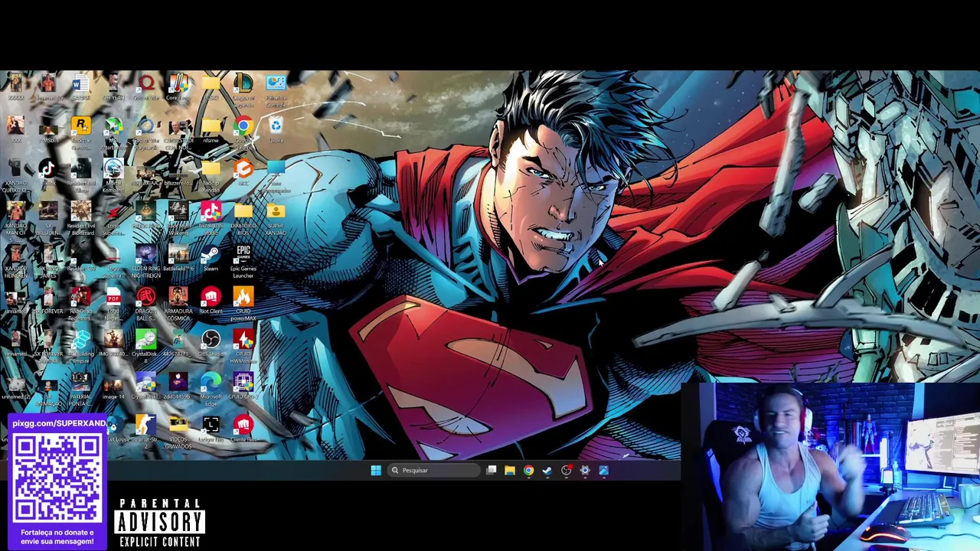Open the Painel de Controle desktop icon
Image resolution: width=980 pixels, height=551 pixels.
click(276, 90)
